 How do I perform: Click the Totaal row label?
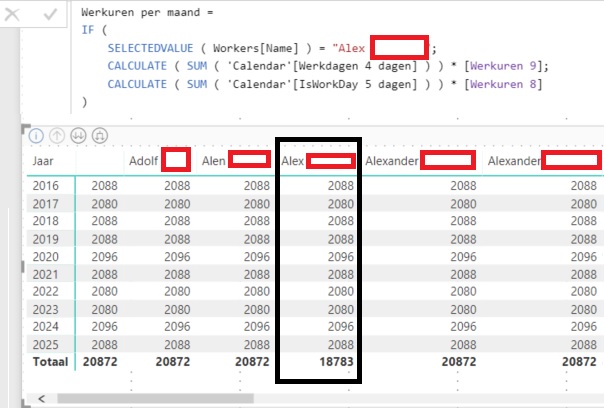pos(50,362)
